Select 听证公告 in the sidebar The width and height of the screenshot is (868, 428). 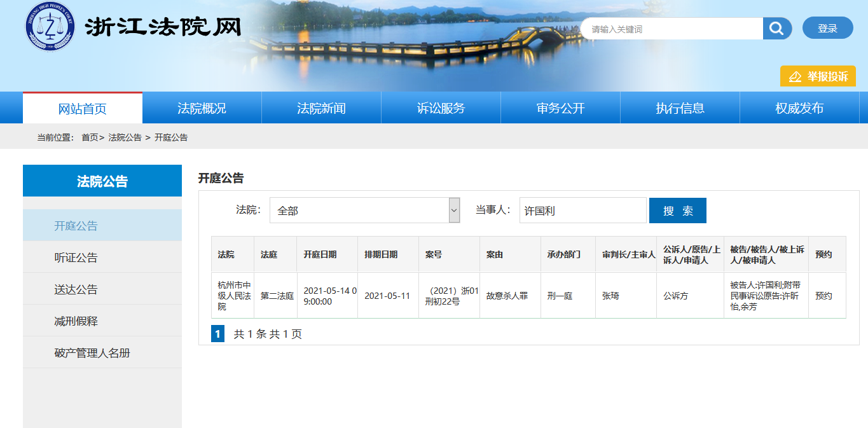76,258
